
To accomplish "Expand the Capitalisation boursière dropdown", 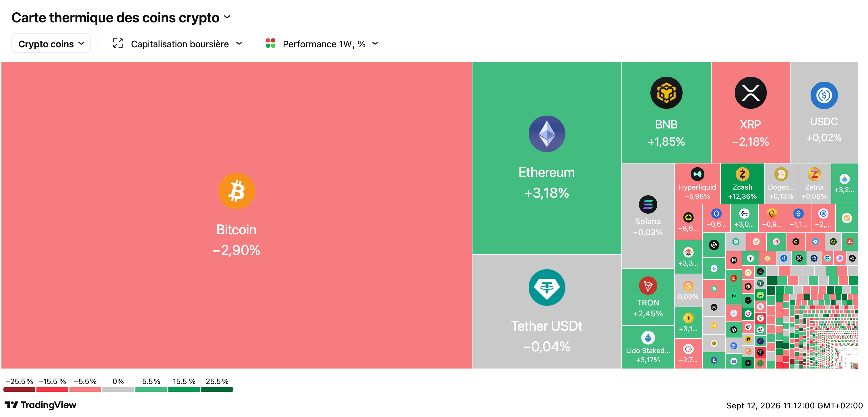I will [x=186, y=44].
